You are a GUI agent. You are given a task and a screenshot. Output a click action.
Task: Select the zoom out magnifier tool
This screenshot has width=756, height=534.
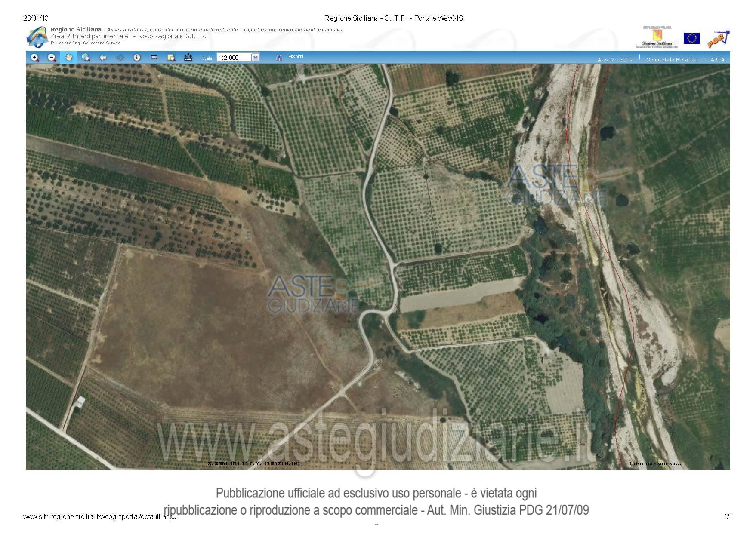(52, 58)
